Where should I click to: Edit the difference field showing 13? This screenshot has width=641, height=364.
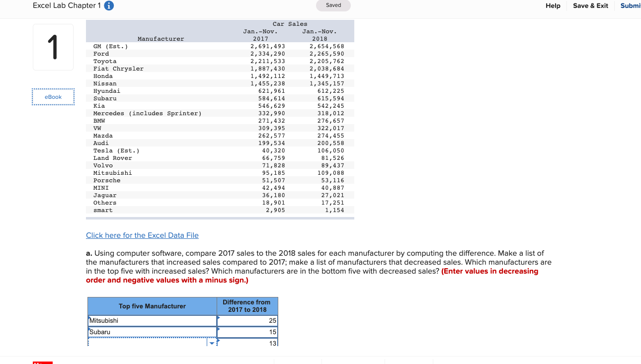tap(247, 343)
